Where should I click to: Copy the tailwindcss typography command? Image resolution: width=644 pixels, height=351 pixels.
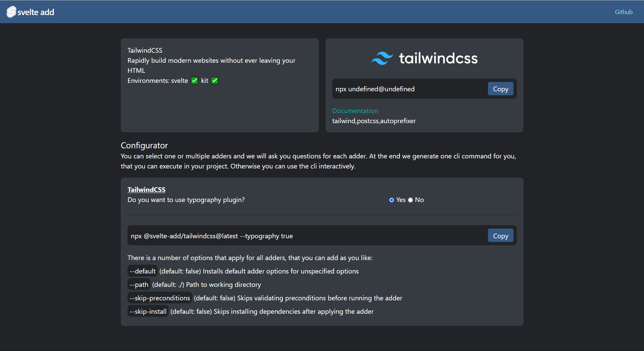500,235
